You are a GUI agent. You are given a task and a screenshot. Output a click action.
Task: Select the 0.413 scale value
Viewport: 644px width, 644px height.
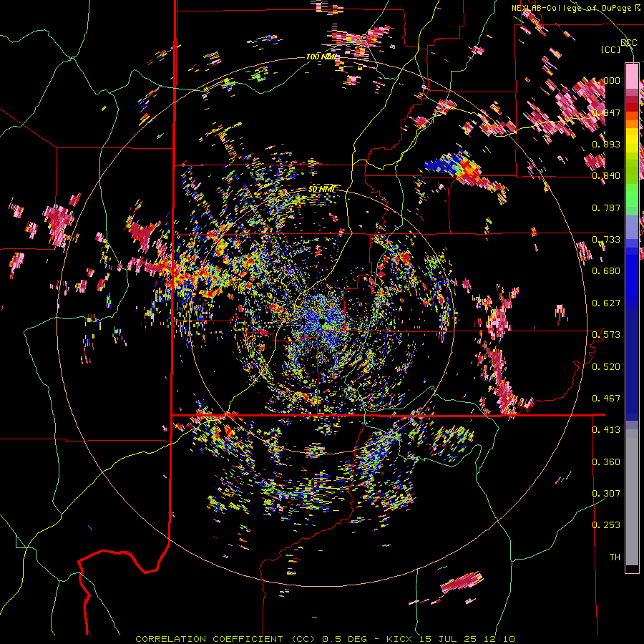[x=606, y=430]
